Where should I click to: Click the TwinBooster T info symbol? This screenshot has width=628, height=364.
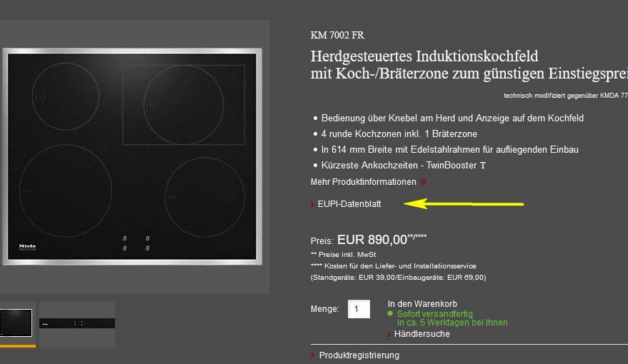click(x=483, y=166)
